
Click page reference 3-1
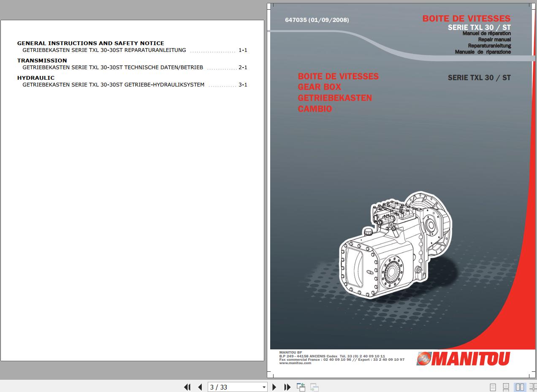click(x=243, y=85)
